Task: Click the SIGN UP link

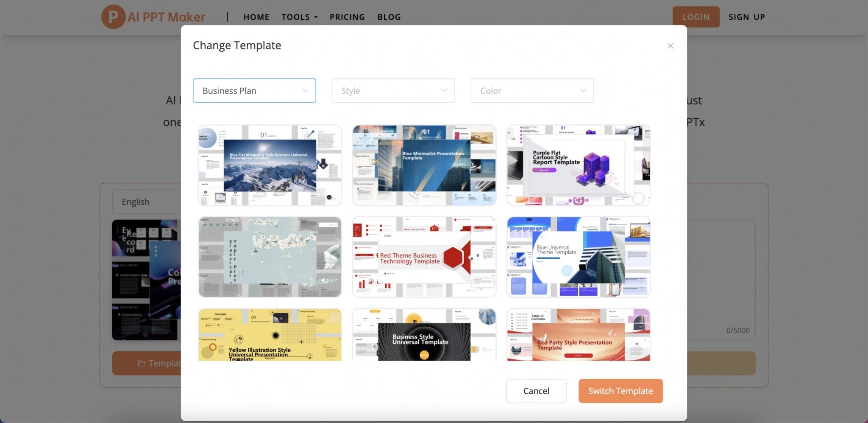Action: 746,17
